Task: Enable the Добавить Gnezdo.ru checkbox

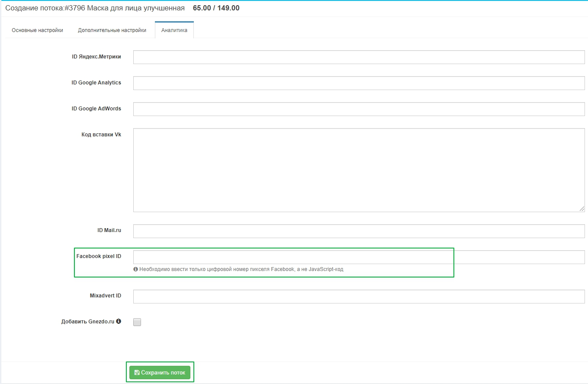Action: point(137,322)
